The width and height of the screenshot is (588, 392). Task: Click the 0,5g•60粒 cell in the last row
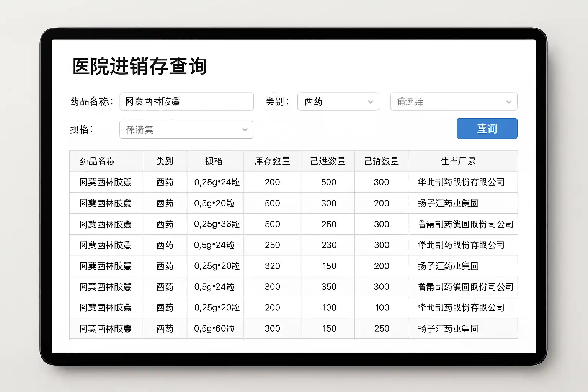tap(214, 328)
